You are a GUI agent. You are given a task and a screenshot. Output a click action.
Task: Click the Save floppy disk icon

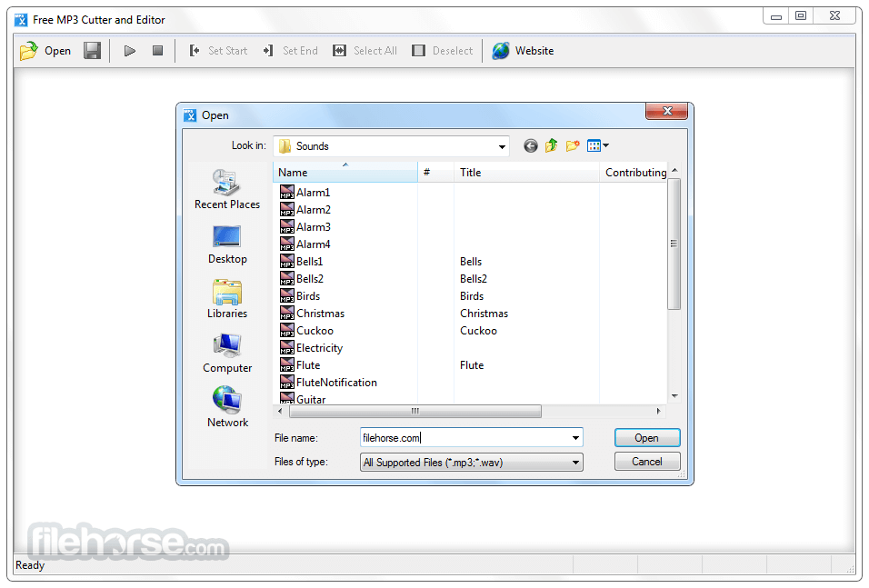(x=92, y=51)
